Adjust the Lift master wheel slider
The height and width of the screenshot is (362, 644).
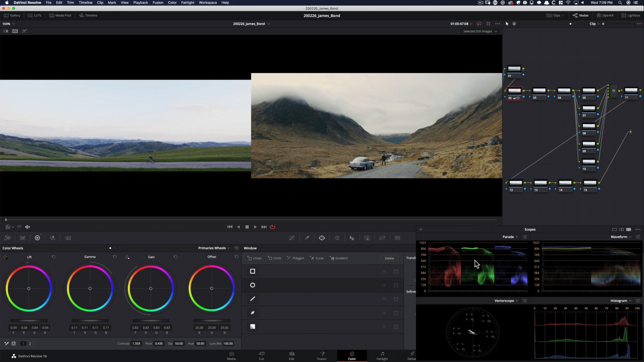(29, 320)
